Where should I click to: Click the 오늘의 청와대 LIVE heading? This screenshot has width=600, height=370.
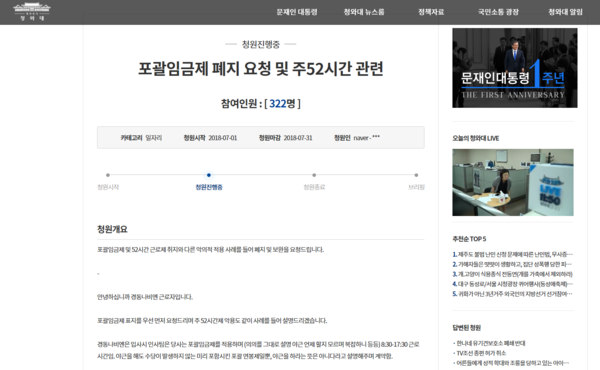click(476, 138)
